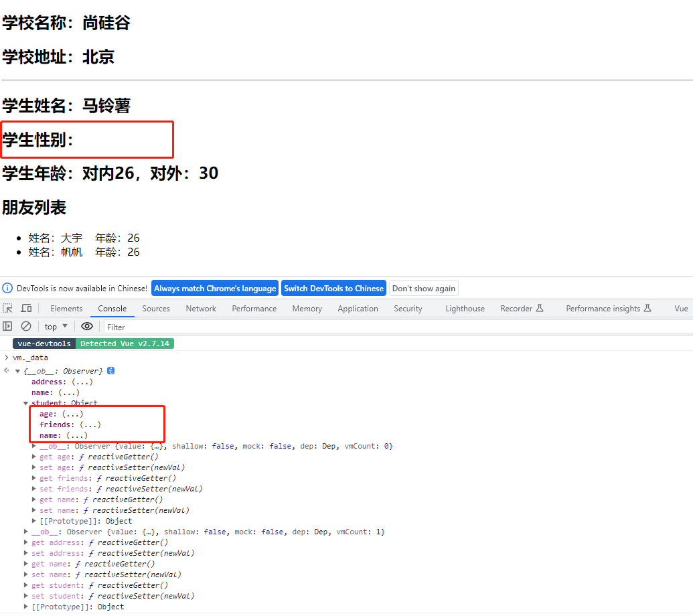Toggle the device toolbar icon

click(x=27, y=309)
